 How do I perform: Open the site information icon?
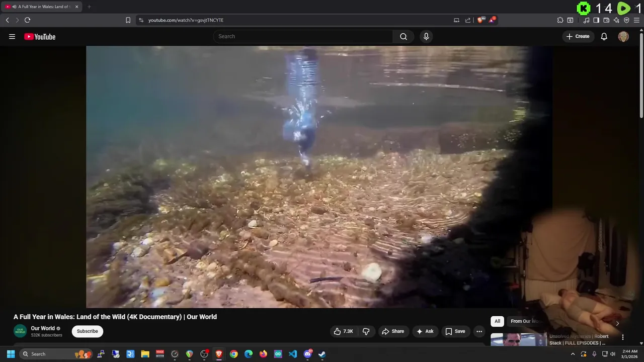(x=141, y=20)
